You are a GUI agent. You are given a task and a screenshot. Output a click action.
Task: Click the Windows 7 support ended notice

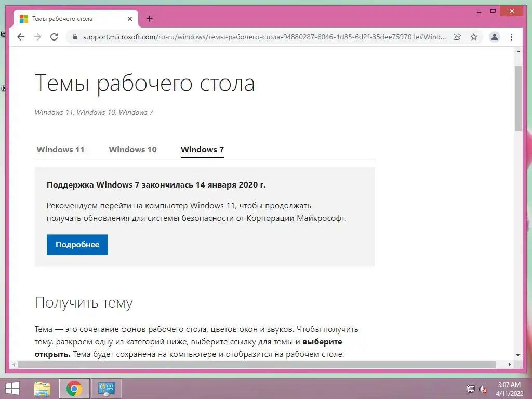click(x=156, y=185)
